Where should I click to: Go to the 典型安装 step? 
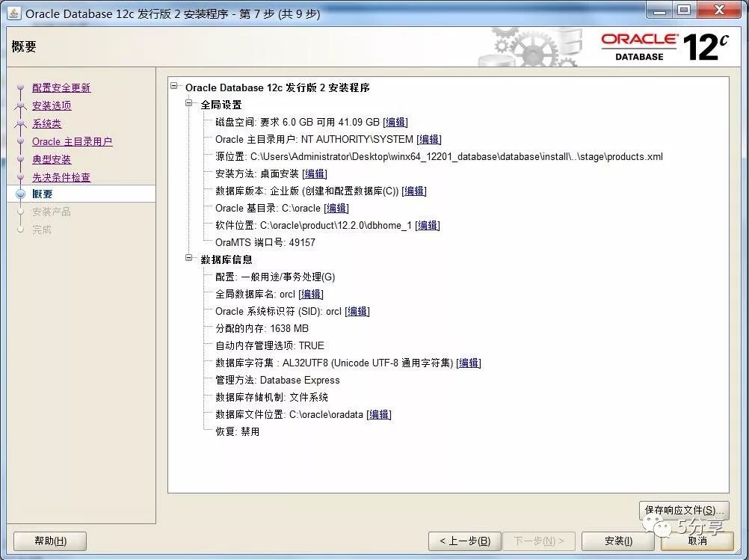tap(52, 159)
